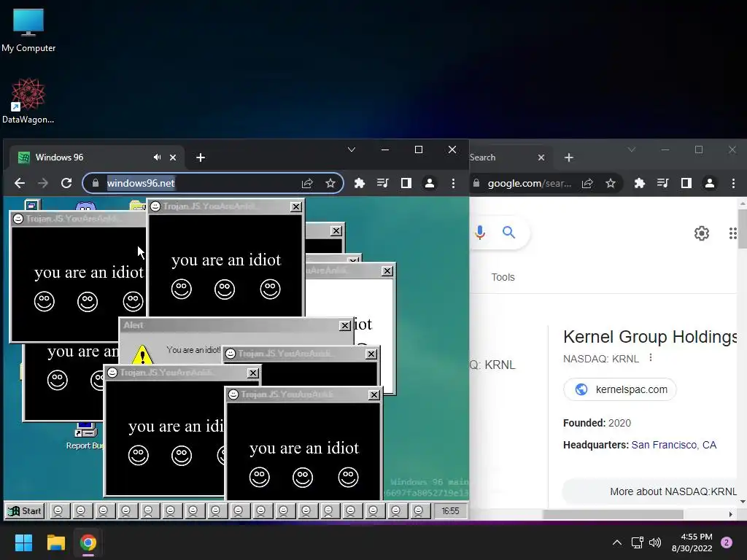Close the Search tab in Google window
The height and width of the screenshot is (560, 747).
coord(541,157)
